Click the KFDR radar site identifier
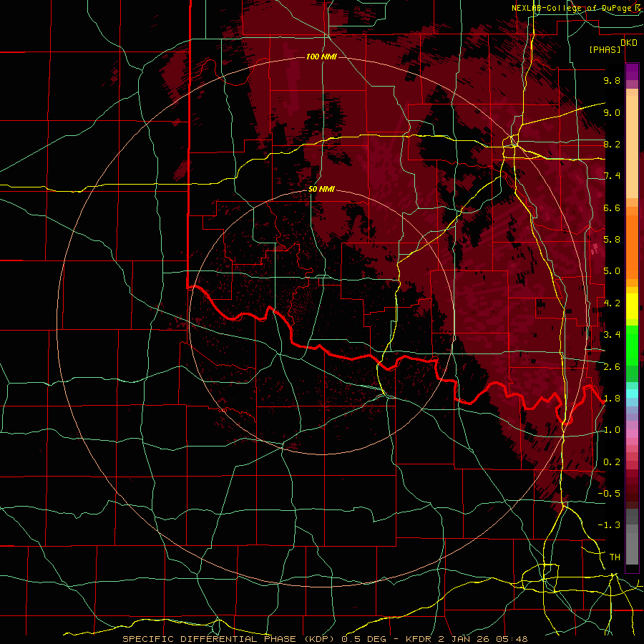The height and width of the screenshot is (644, 644). click(419, 639)
